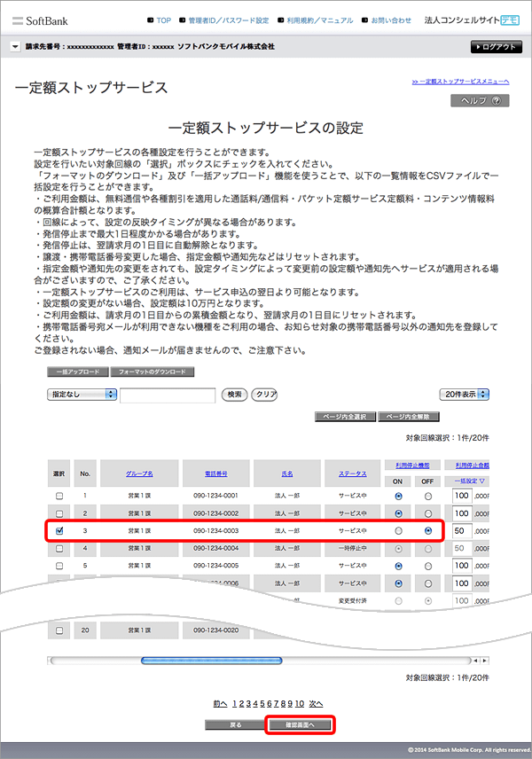Click 利用停止機能 column header link
532x759 pixels.
(412, 466)
